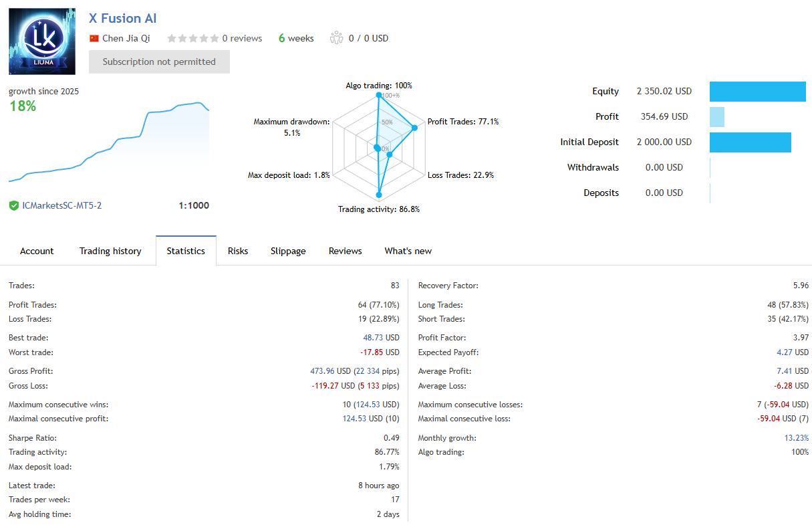Screen dimensions: 812x525
Task: Click the LK Liuma avatar logo
Action: tap(41, 41)
